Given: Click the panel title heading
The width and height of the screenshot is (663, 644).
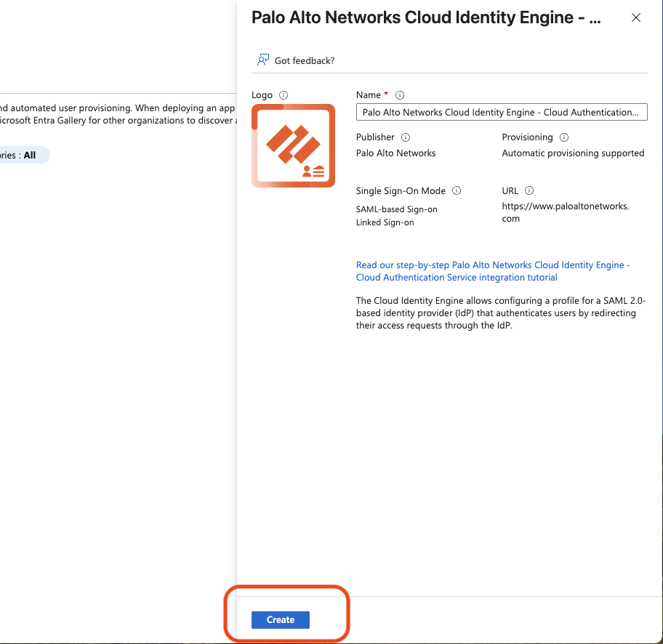Looking at the screenshot, I should pyautogui.click(x=426, y=18).
